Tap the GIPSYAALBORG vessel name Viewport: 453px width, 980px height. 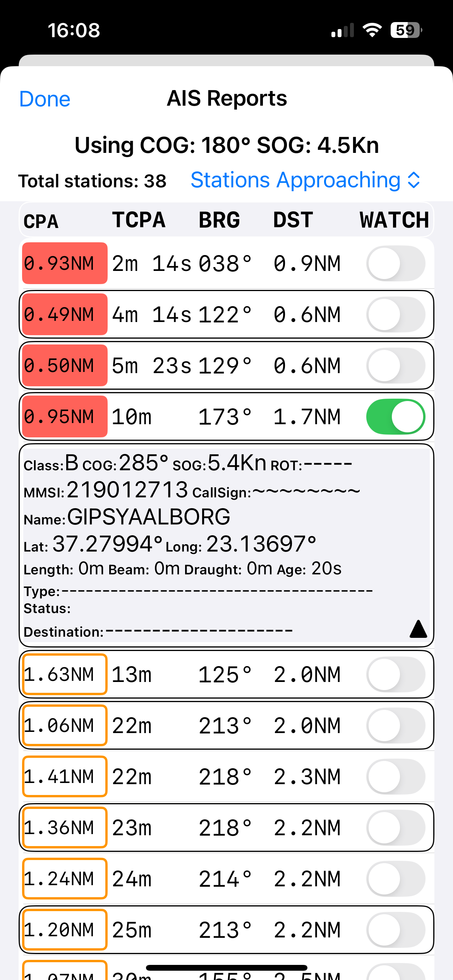(x=149, y=517)
